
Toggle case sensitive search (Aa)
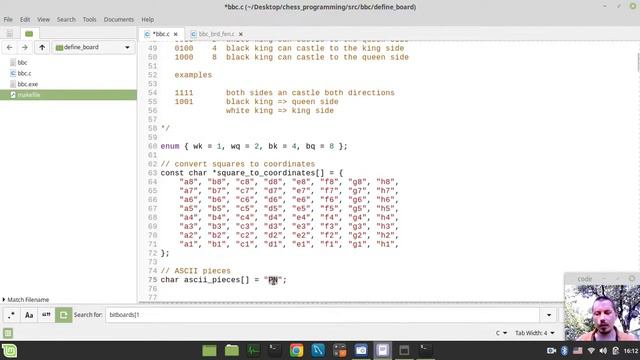click(x=29, y=315)
